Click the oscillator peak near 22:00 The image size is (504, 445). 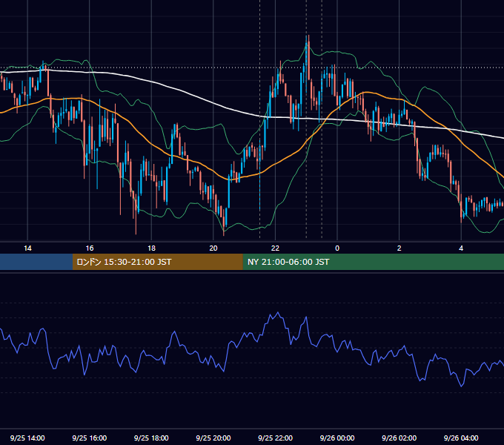pos(278,312)
